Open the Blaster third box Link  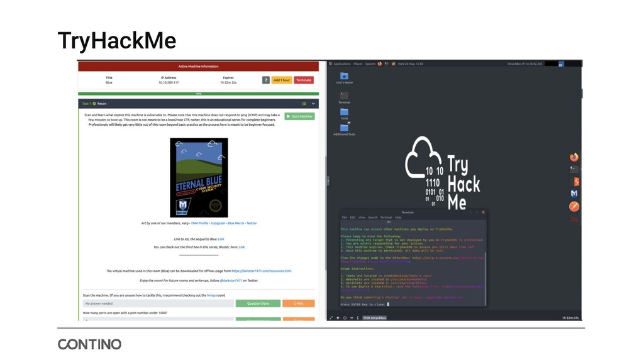(241, 247)
